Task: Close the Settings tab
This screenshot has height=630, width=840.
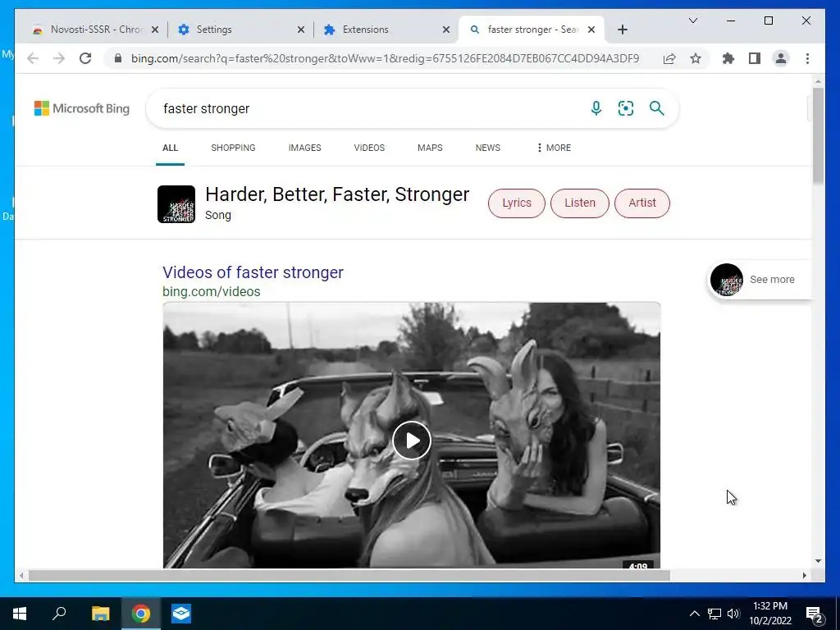Action: tap(301, 30)
